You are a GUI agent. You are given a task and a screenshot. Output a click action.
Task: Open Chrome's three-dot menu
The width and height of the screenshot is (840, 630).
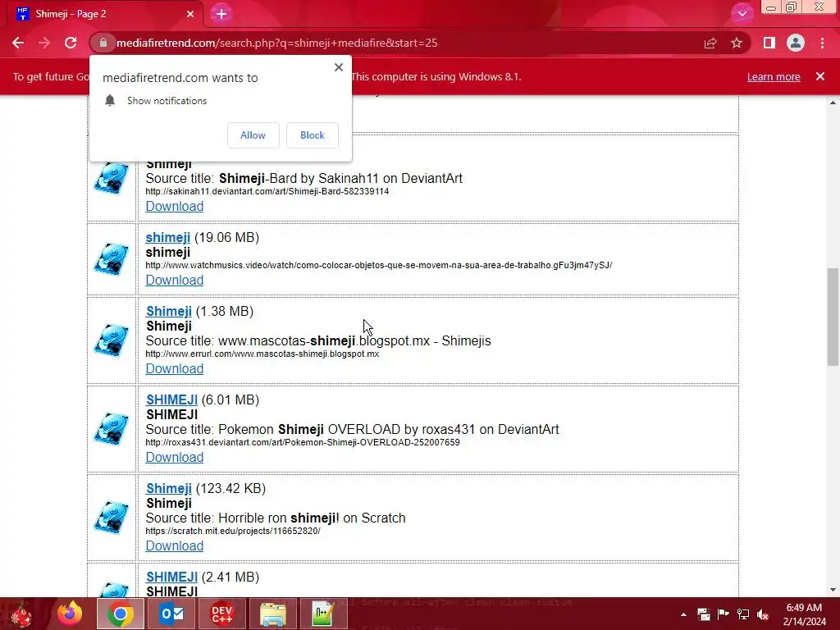pos(822,43)
